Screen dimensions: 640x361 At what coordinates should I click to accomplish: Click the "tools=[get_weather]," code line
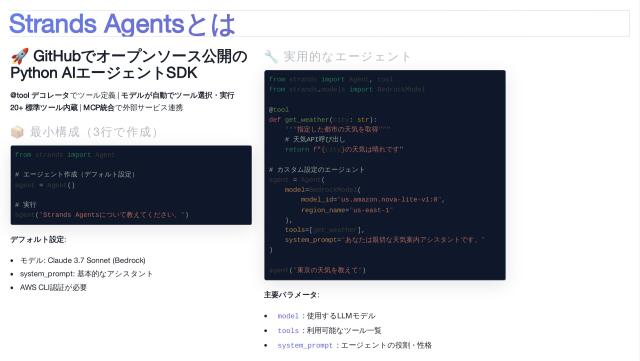(x=325, y=230)
